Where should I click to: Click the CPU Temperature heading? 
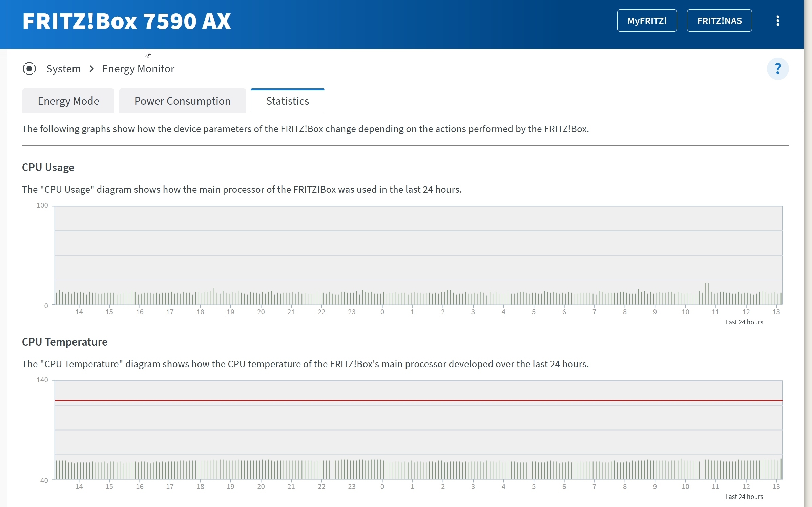coord(65,342)
